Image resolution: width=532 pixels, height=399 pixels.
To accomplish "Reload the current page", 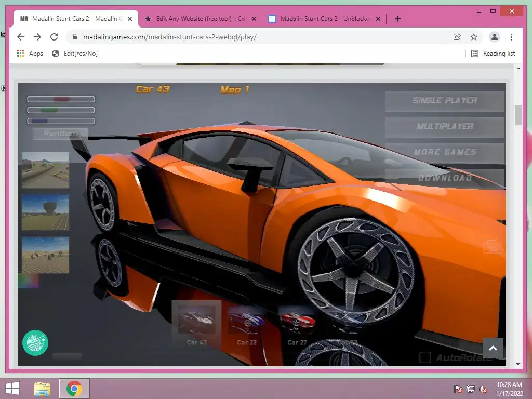I will [54, 37].
